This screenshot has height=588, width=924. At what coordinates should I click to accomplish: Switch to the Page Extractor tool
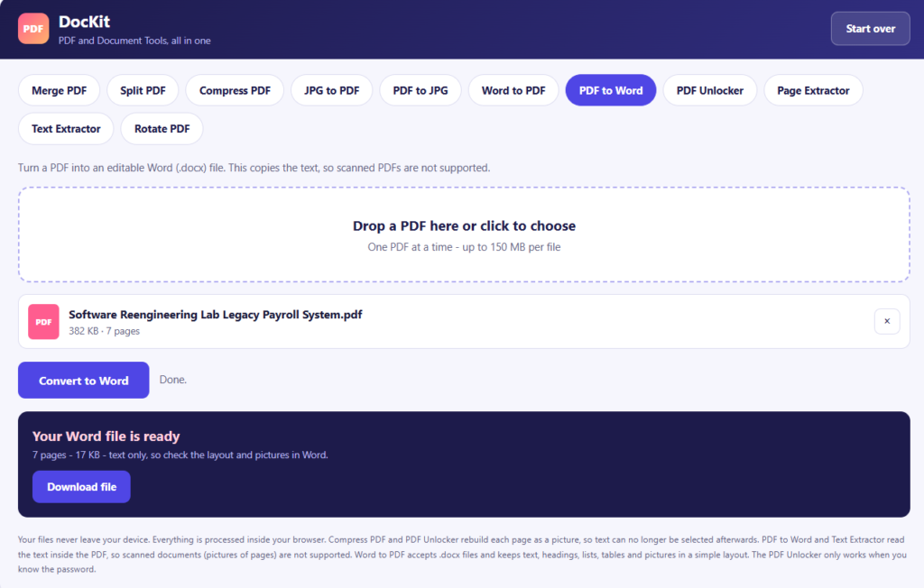tap(813, 90)
